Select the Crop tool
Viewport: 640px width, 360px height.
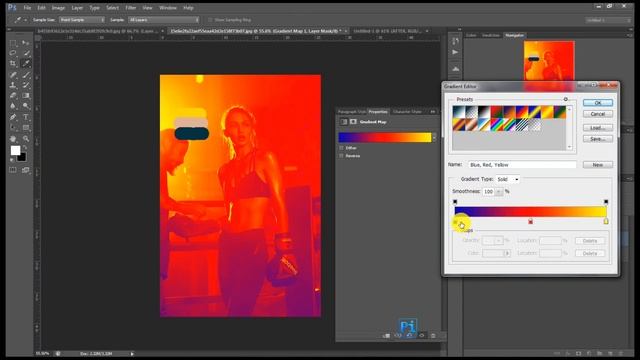click(13, 64)
